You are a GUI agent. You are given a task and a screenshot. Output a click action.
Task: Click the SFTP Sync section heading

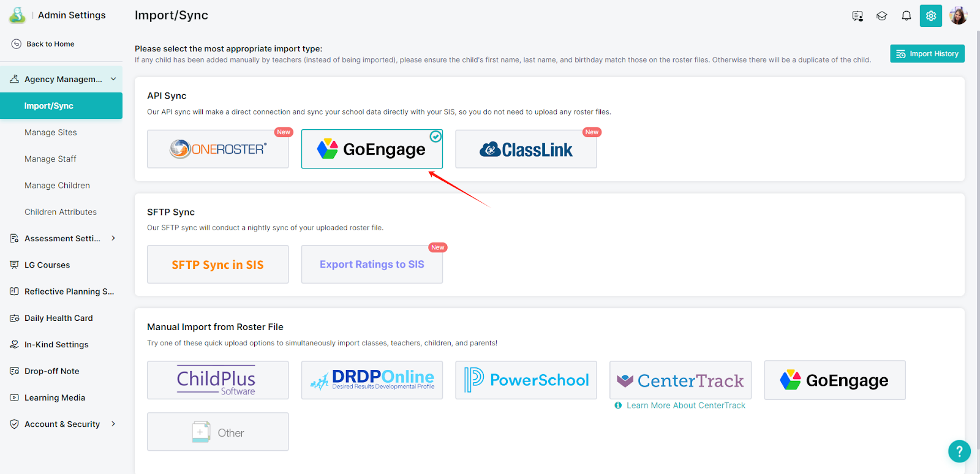tap(171, 212)
